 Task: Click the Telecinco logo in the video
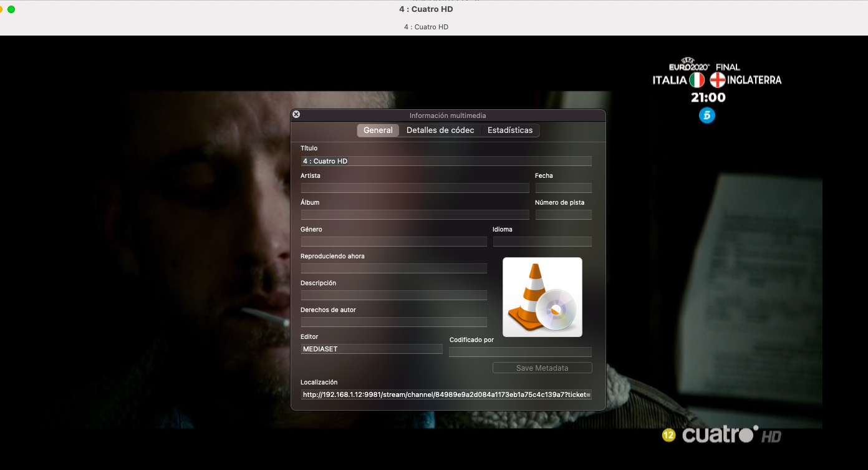pos(706,115)
